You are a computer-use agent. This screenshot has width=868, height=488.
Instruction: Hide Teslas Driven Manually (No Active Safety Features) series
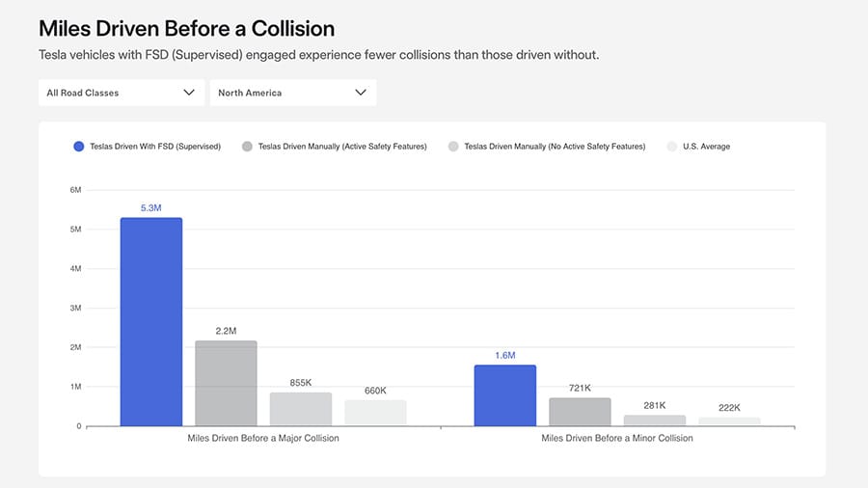[x=555, y=147]
